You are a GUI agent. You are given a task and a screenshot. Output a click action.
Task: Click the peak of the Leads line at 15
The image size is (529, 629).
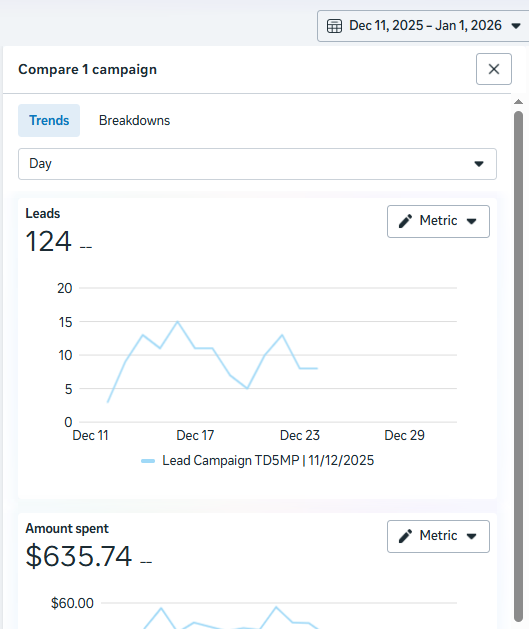coord(178,322)
